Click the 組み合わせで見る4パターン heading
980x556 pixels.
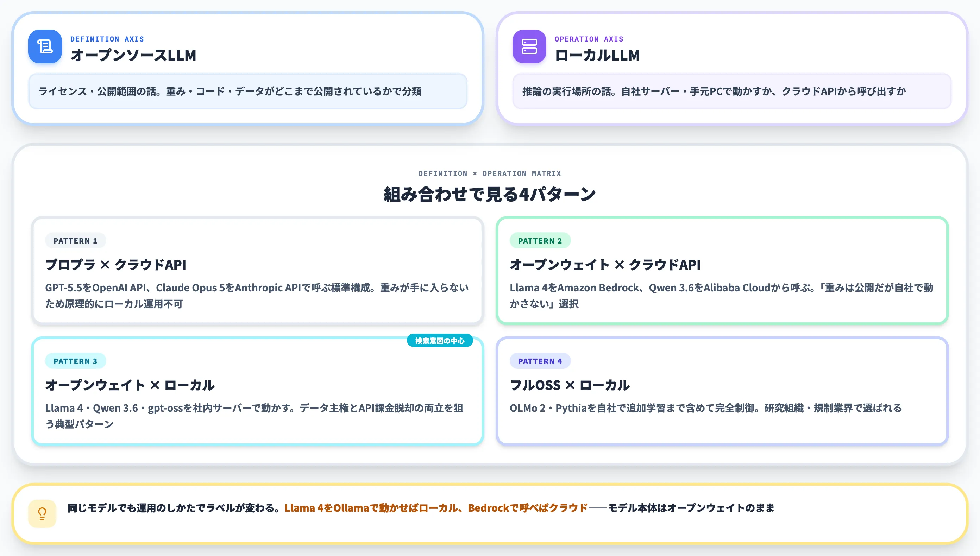[490, 194]
